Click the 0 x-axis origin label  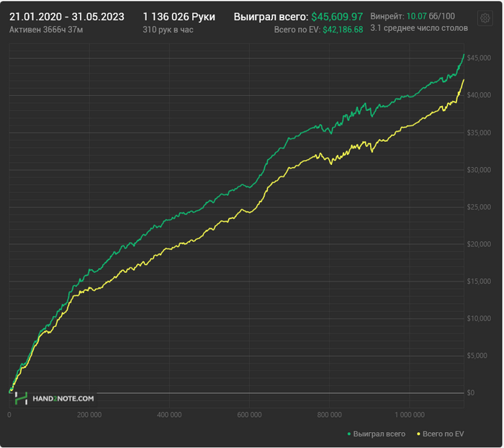pos(9,415)
